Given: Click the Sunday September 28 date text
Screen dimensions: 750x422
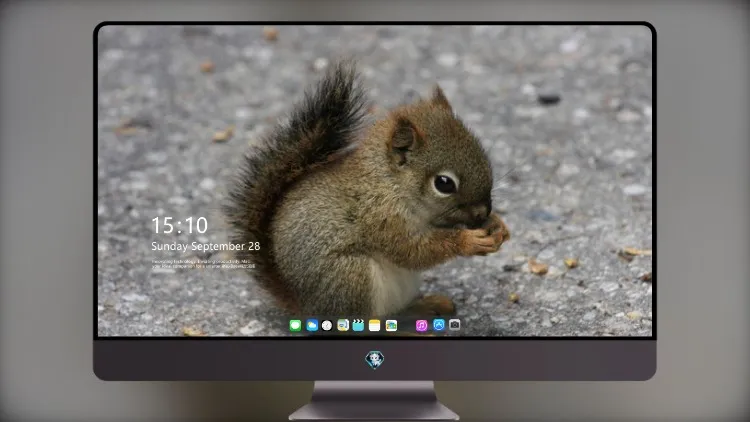Looking at the screenshot, I should pyautogui.click(x=206, y=246).
